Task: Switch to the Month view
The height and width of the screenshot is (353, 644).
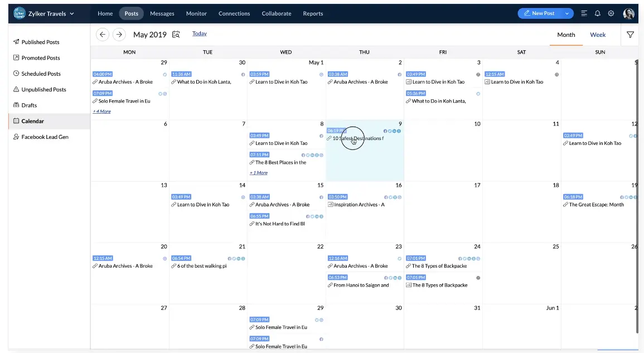Action: pos(566,35)
